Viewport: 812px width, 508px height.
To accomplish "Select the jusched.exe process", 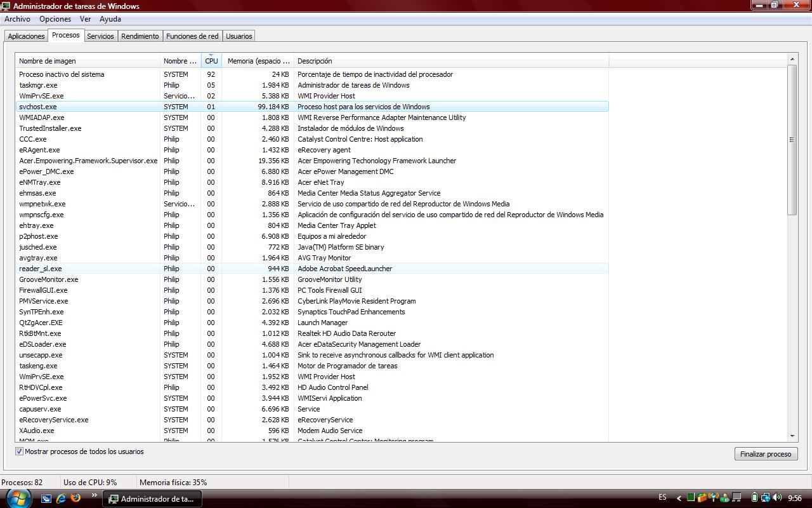I will (x=311, y=247).
